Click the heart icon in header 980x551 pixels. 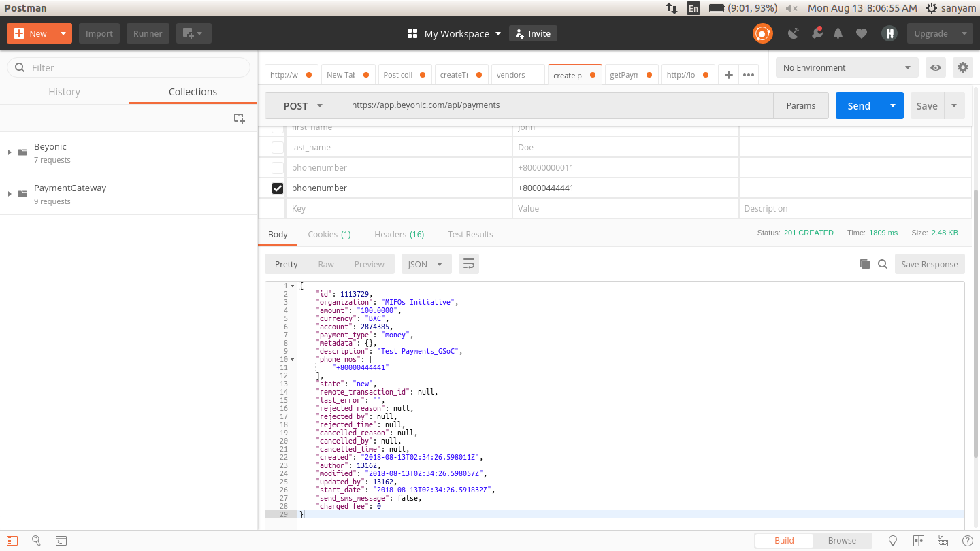click(x=862, y=33)
